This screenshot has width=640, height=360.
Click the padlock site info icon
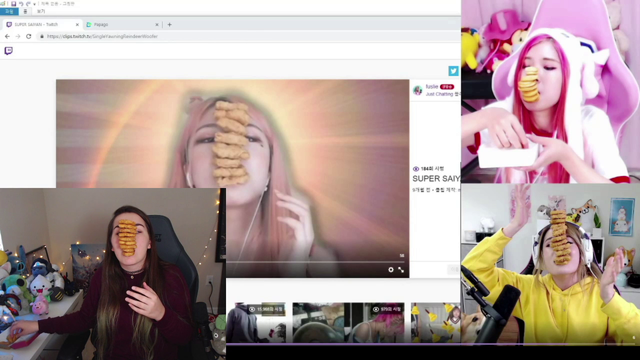42,36
